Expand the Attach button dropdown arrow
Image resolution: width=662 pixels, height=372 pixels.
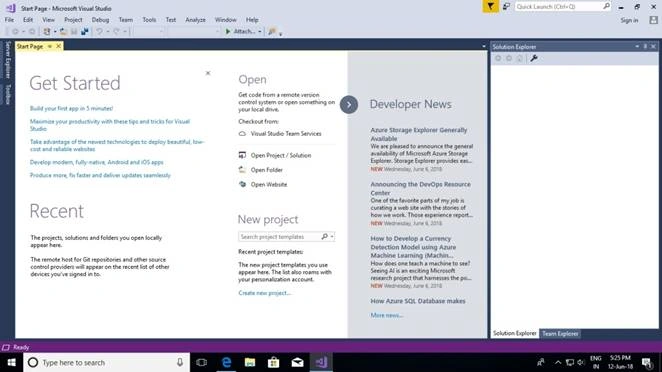tap(260, 32)
